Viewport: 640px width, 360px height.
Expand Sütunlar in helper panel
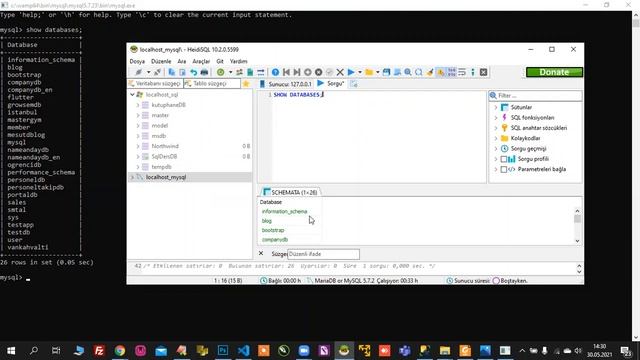point(496,107)
